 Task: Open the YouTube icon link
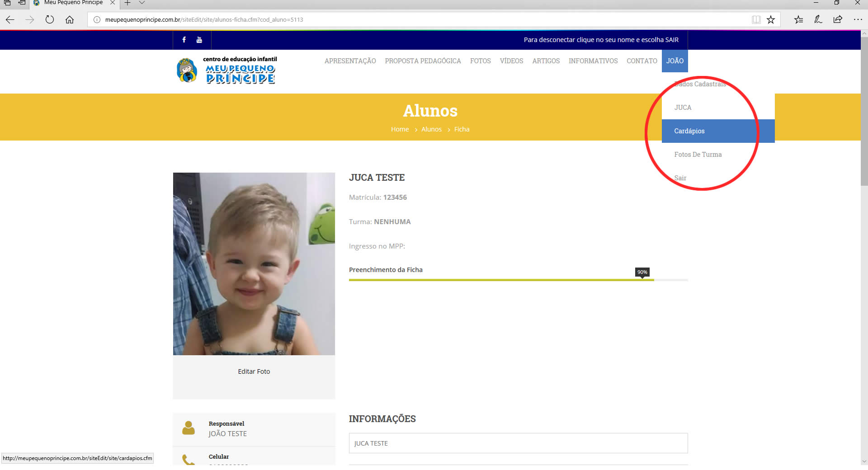click(x=199, y=40)
